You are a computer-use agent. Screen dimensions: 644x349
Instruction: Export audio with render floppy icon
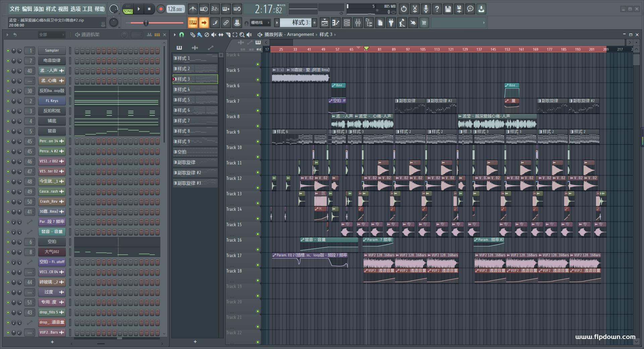(x=459, y=9)
